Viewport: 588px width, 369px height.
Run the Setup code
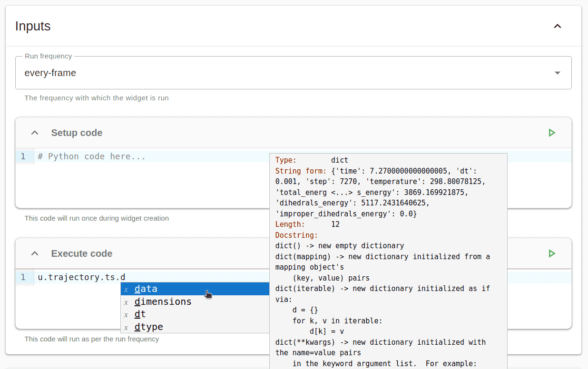click(552, 133)
